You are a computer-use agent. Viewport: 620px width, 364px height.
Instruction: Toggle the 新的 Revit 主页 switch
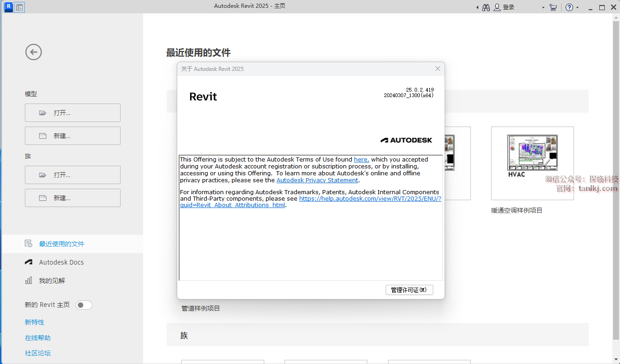[x=84, y=305]
